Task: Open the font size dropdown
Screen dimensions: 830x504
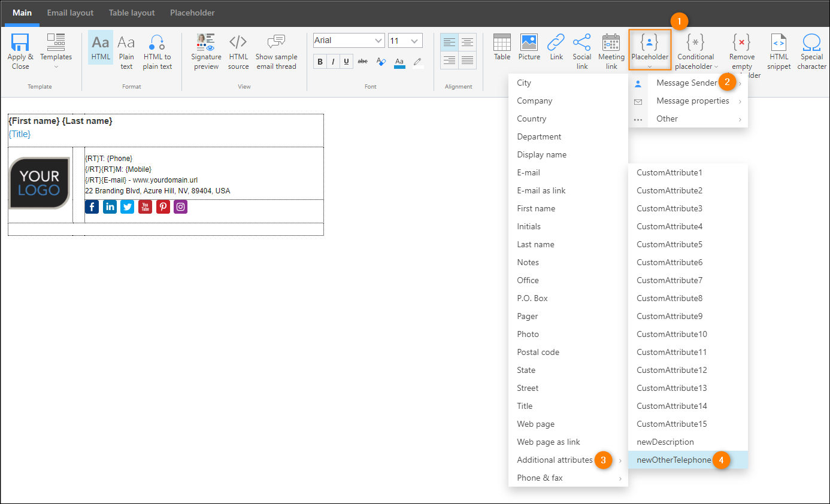Action: [405, 41]
